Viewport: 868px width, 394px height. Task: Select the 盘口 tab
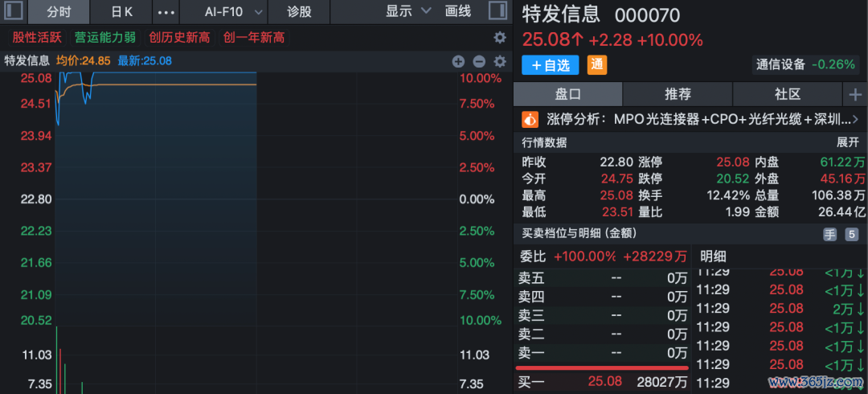[568, 94]
